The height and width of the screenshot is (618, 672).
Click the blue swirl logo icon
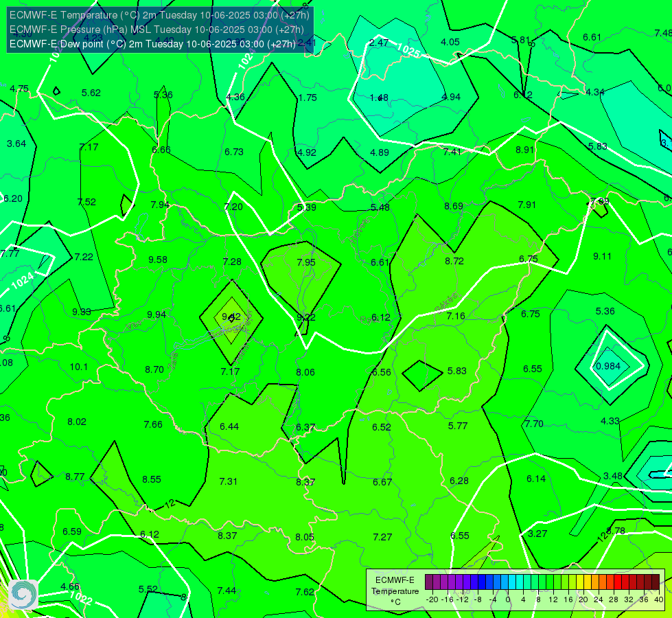(23, 595)
